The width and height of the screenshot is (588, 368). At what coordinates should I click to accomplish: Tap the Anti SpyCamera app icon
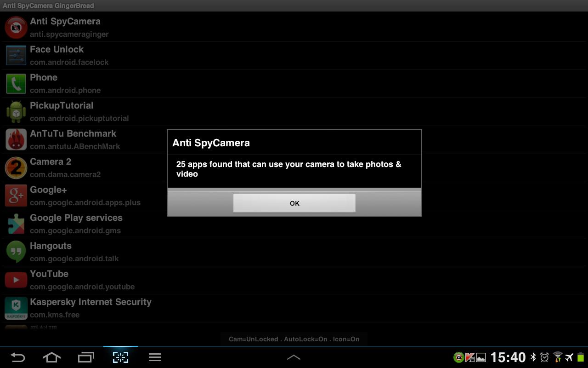coord(16,28)
